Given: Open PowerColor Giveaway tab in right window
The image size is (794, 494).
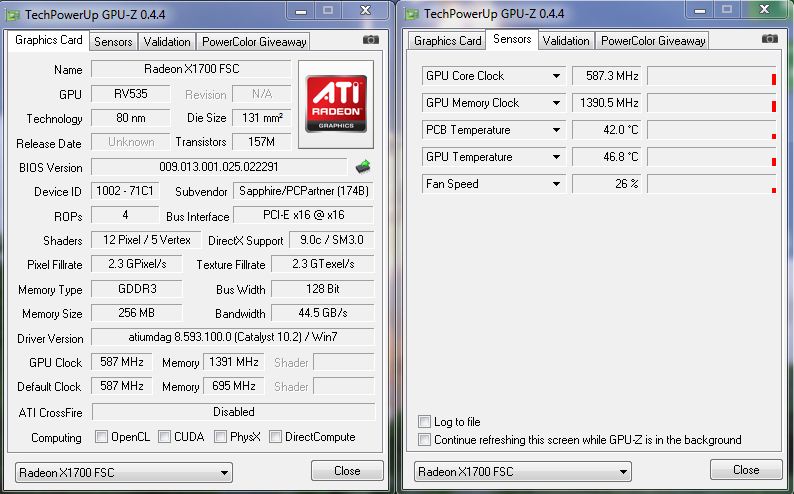Looking at the screenshot, I should click(653, 40).
